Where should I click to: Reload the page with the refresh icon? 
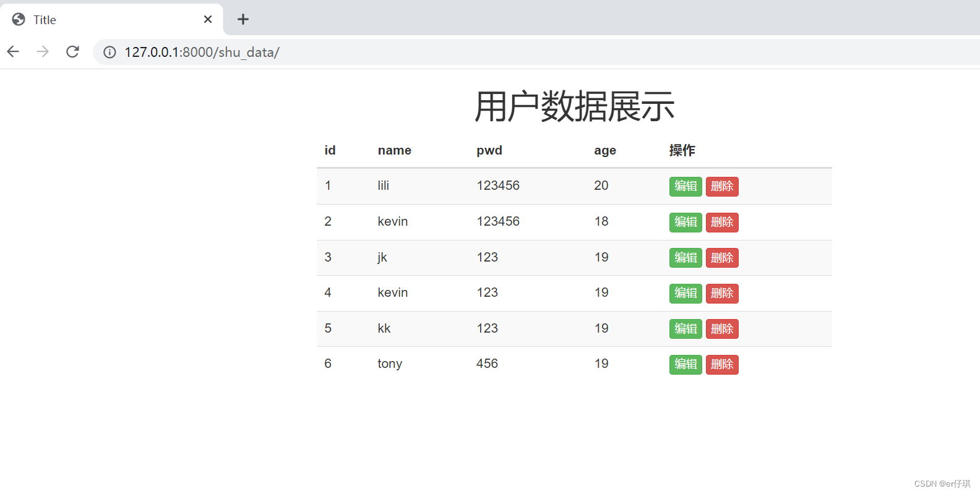point(72,51)
